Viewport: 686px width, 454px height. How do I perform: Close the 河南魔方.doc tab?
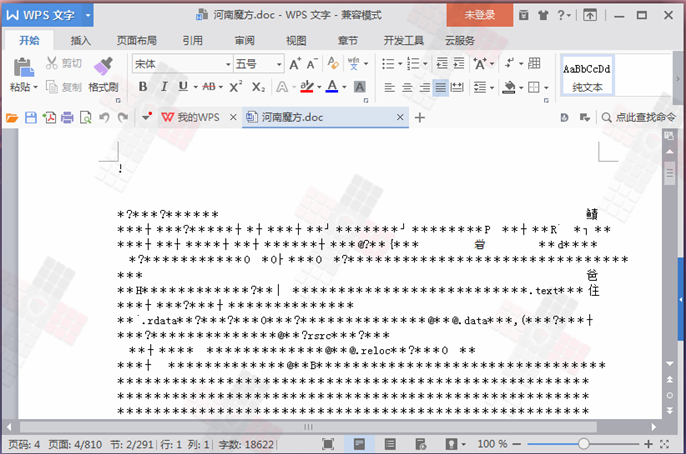coord(400,117)
